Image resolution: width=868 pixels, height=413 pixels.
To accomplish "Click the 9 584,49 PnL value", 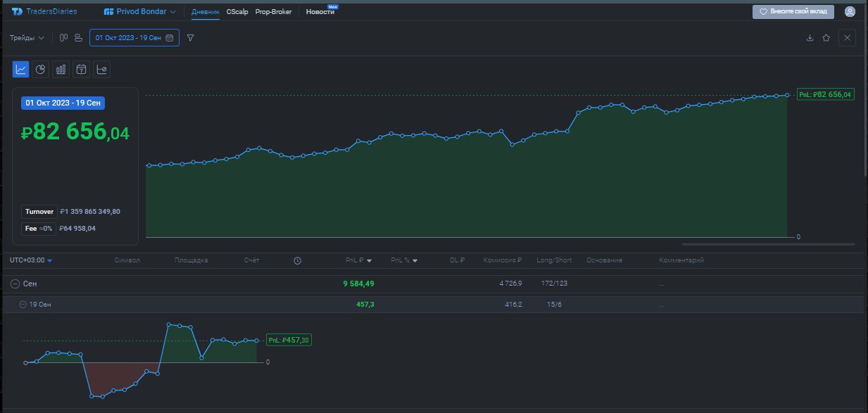I will [x=358, y=284].
